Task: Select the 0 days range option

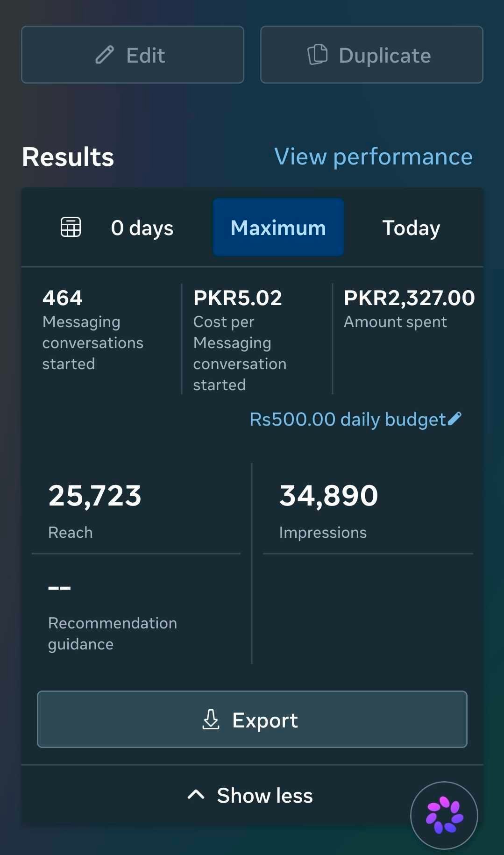Action: [x=142, y=228]
